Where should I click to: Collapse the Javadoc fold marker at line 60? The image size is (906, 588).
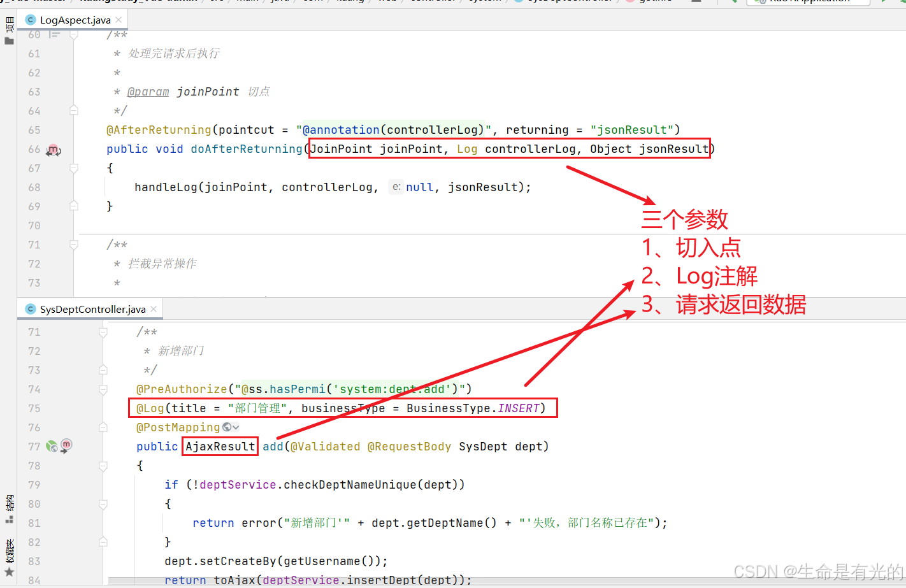[x=74, y=35]
